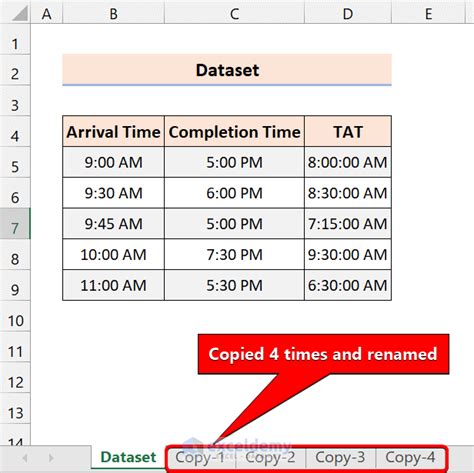
Task: Select column A header
Action: (47, 14)
